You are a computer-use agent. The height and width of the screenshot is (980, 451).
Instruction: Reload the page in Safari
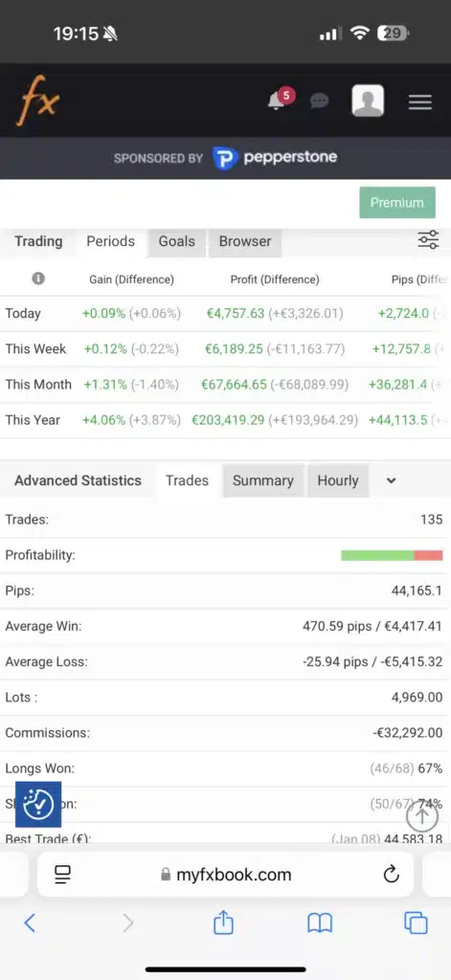point(391,874)
